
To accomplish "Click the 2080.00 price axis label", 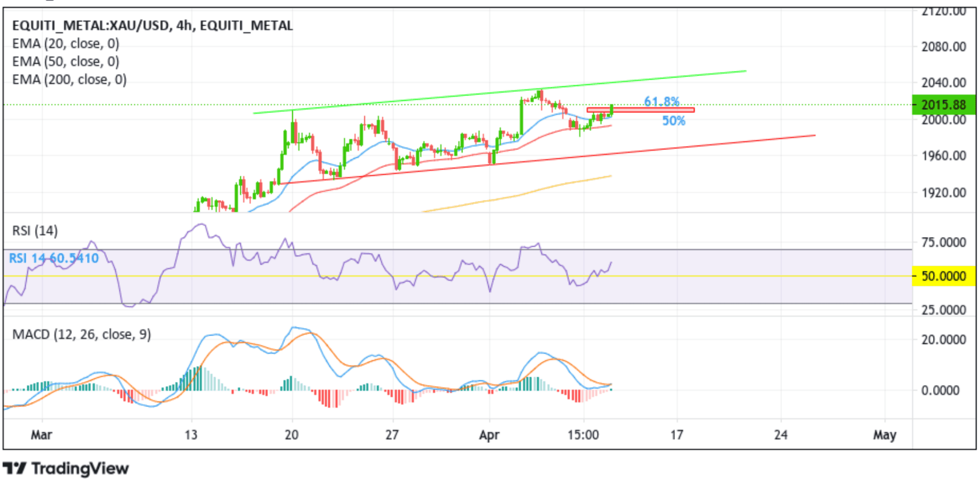I will coord(943,47).
